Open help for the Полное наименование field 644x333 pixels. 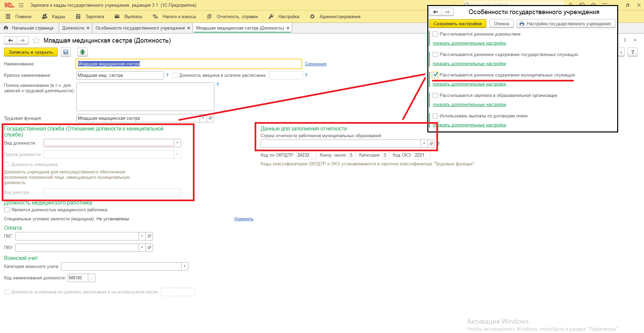(218, 85)
